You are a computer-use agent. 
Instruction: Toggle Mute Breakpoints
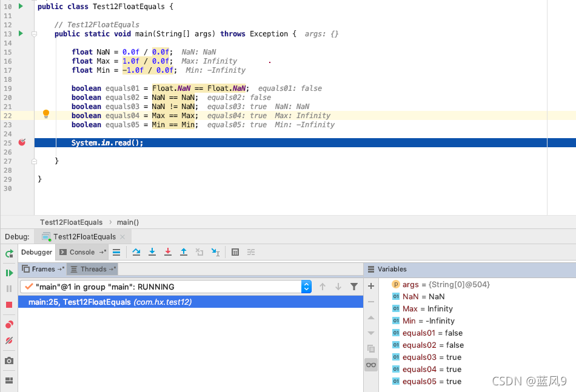[9, 341]
